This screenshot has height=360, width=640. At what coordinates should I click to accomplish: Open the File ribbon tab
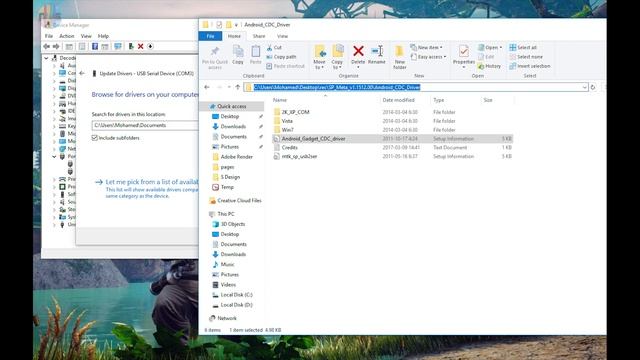(210, 36)
